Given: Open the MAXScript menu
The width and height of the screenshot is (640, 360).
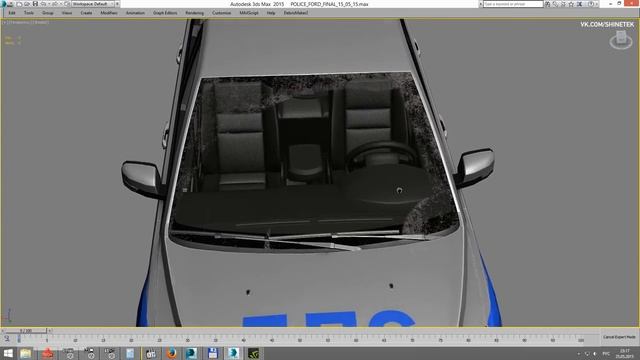Looking at the screenshot, I should [x=249, y=13].
